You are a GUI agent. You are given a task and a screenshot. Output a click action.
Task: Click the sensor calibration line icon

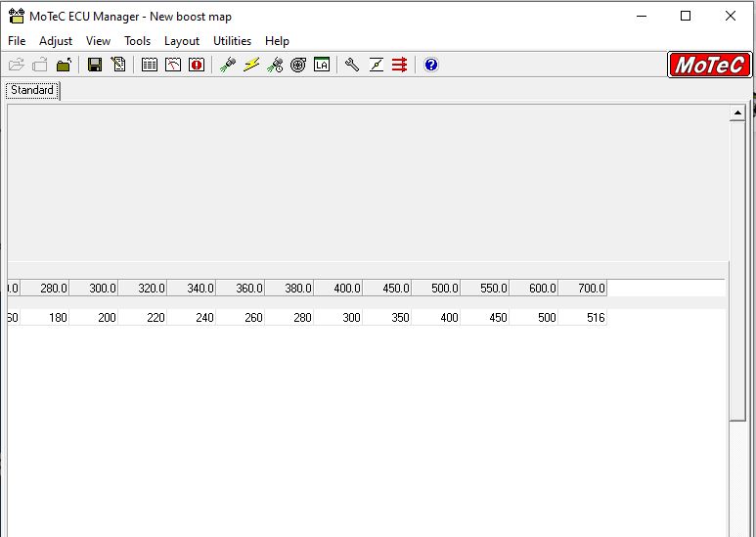(x=377, y=65)
